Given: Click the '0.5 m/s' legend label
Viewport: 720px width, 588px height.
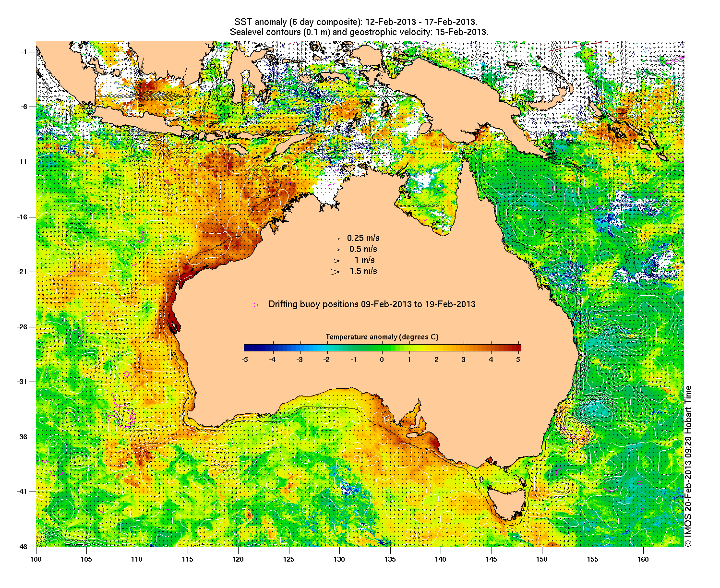Looking at the screenshot, I should 363,249.
